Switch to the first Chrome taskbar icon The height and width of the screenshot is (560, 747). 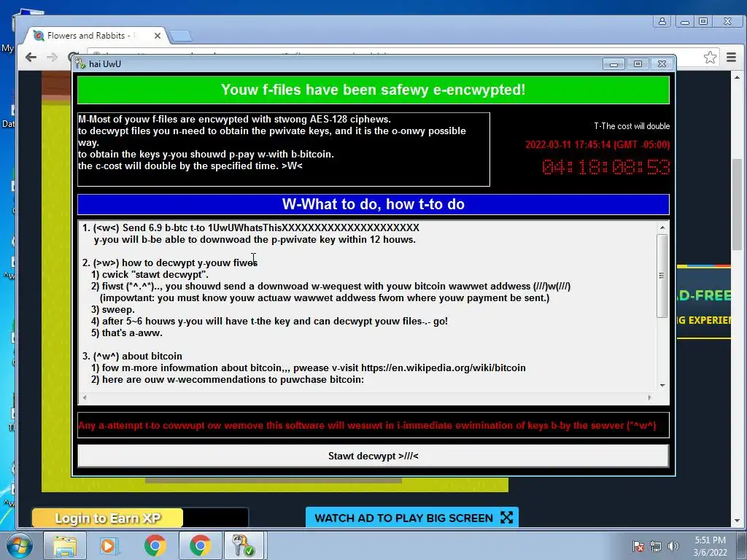tap(155, 545)
